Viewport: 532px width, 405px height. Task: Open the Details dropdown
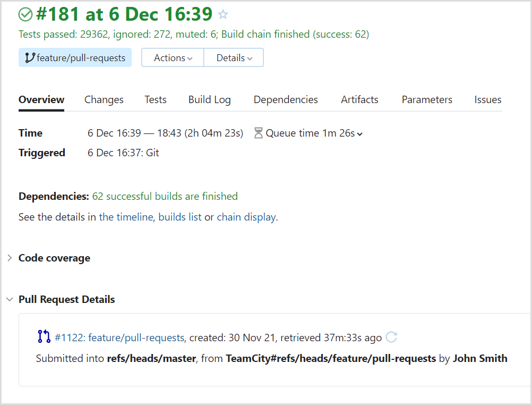[x=233, y=57]
